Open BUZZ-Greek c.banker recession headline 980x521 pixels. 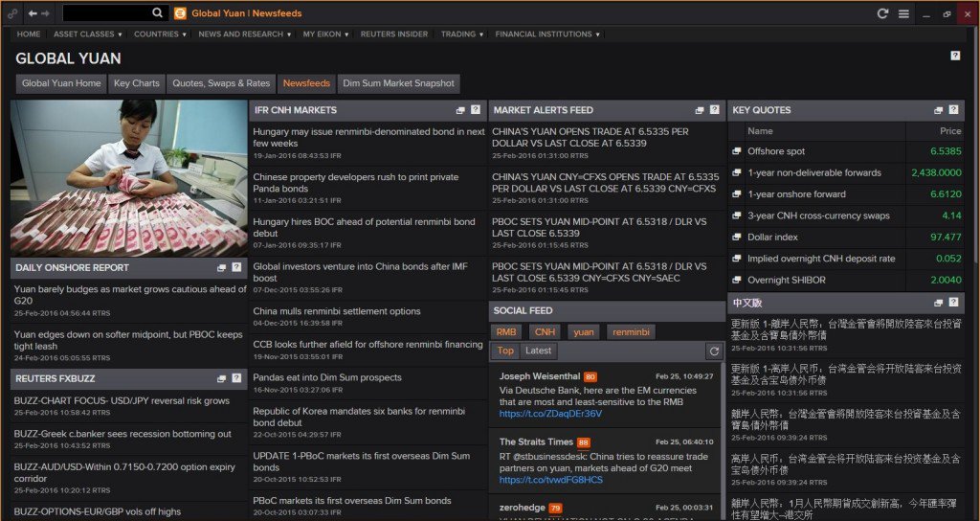[122, 434]
